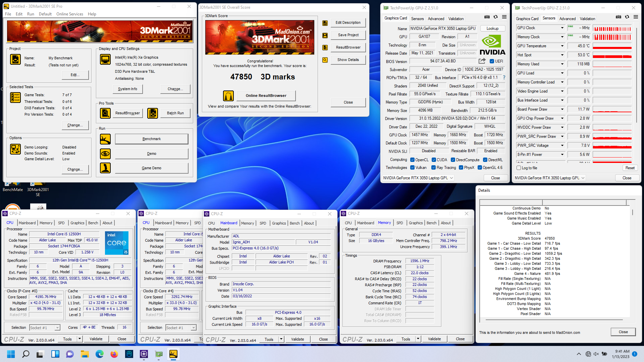Viewport: 644px width, 362px height.
Task: Open 3DMark2001 SE desktop shortcut
Action: [38, 189]
